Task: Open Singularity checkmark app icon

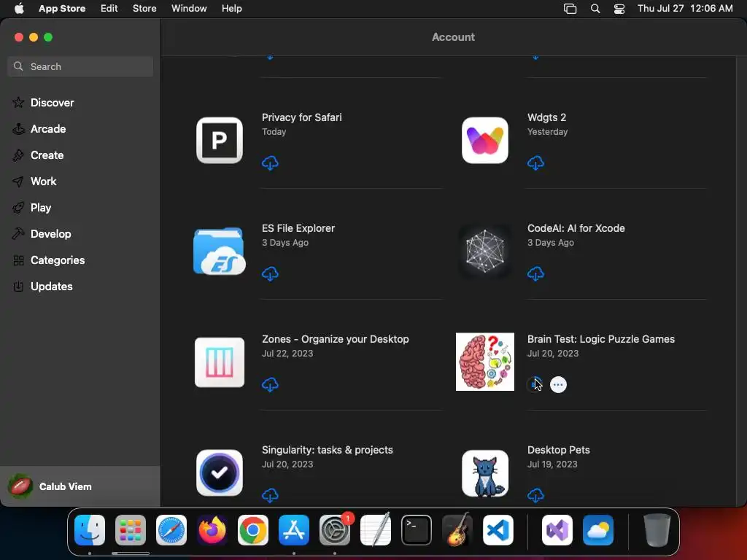Action: 220,472
